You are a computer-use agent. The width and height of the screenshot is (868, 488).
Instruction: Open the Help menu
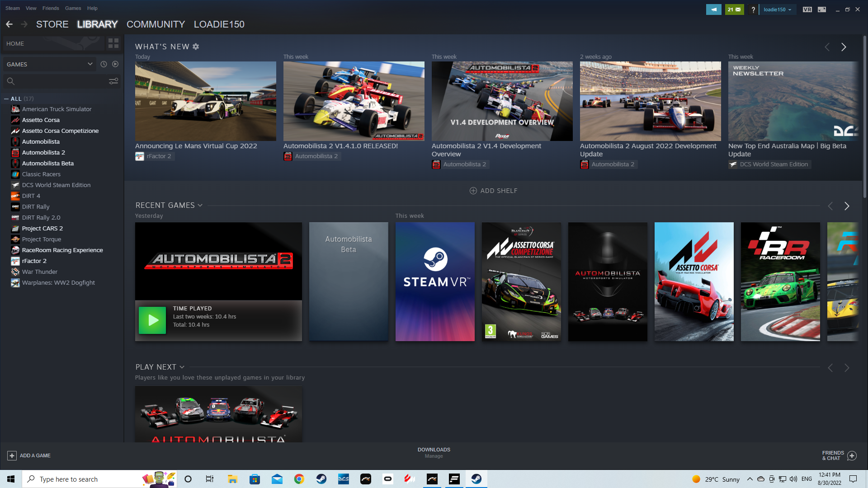pos(92,8)
